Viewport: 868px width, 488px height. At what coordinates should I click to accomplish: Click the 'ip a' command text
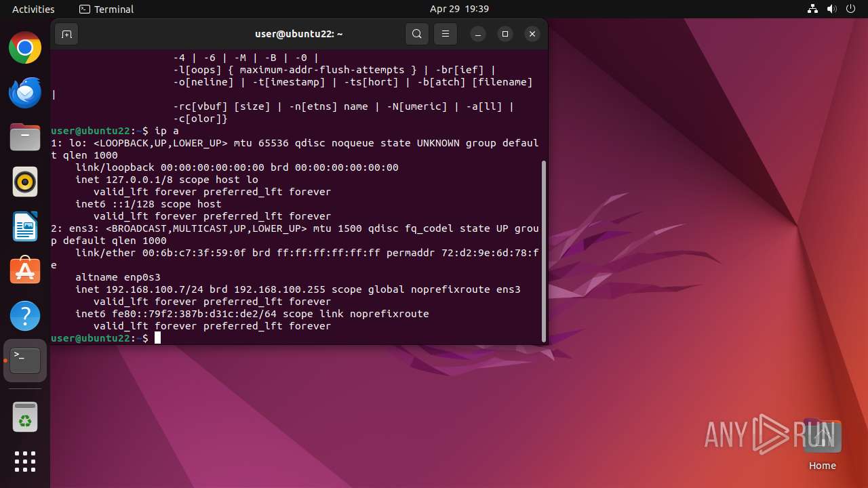tap(167, 131)
